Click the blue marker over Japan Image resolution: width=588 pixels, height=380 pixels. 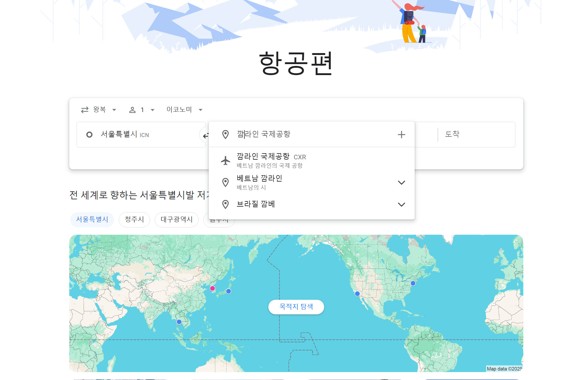[x=229, y=291]
